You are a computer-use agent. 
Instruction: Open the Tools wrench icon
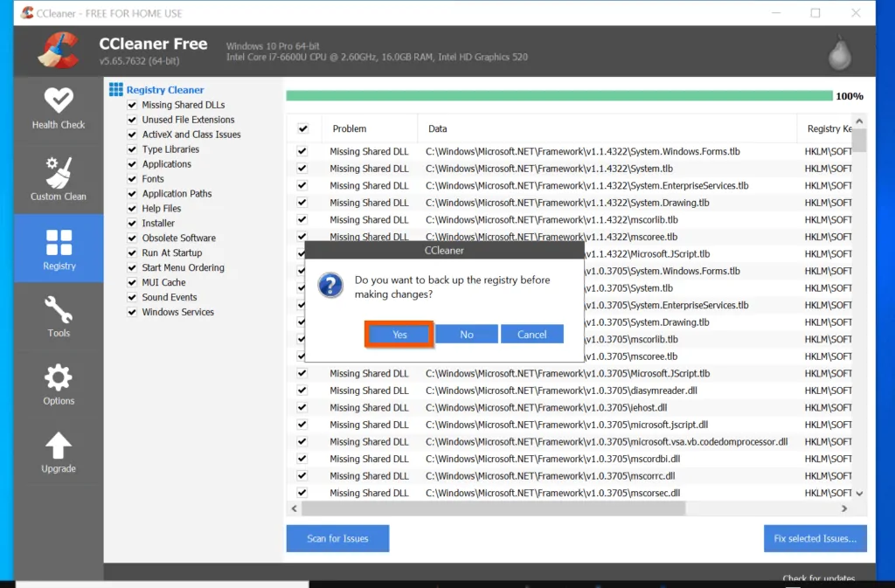click(x=59, y=310)
